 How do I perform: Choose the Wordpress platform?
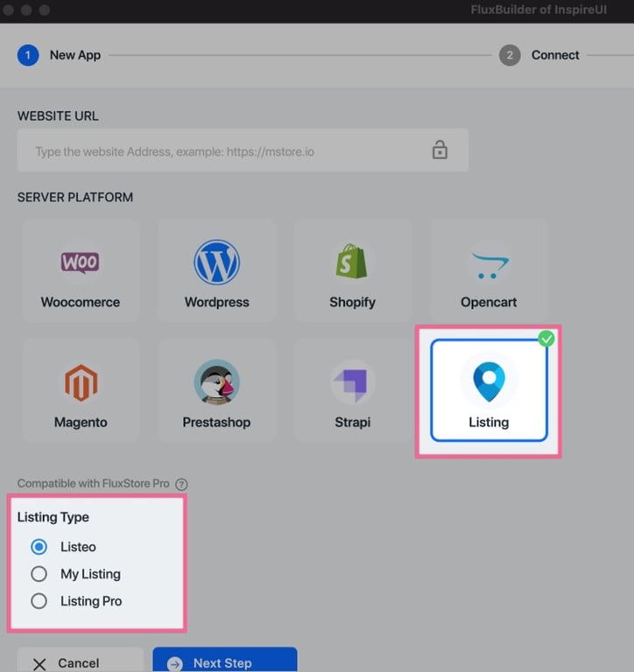216,270
